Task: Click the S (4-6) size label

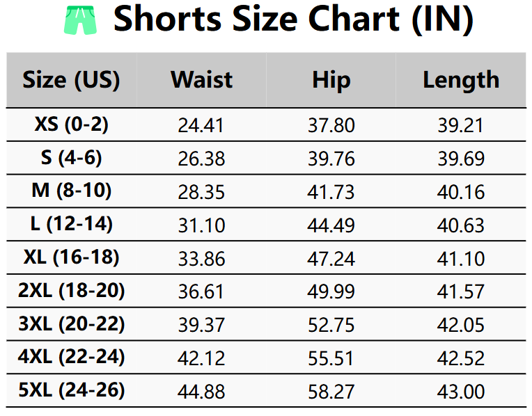Action: click(71, 158)
